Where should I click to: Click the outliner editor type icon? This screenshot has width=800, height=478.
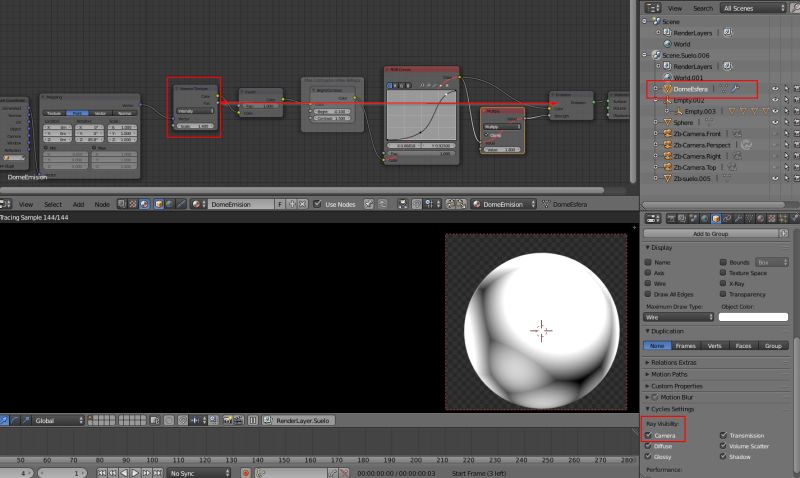653,8
